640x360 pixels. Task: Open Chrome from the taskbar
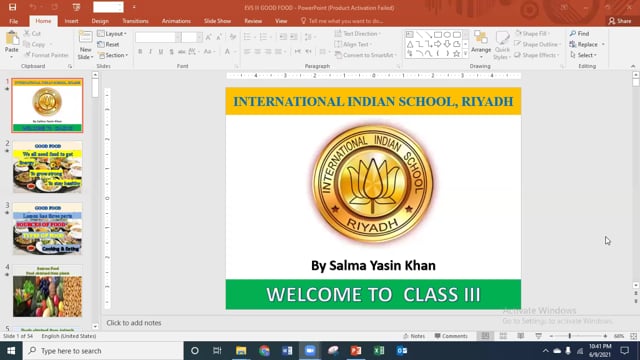pyautogui.click(x=264, y=351)
